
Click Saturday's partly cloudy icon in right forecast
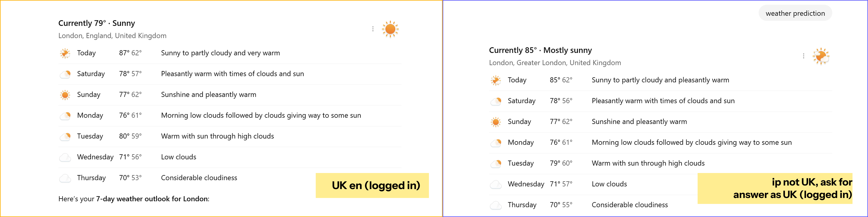[x=496, y=101]
